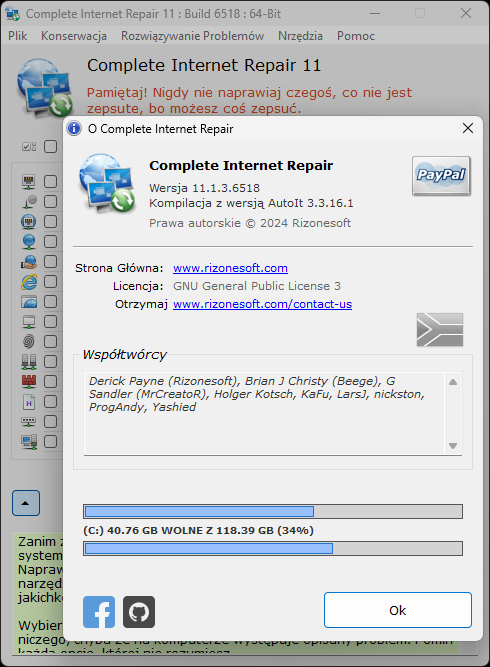Open the Konserwacja menu
This screenshot has width=490, height=667.
point(74,36)
